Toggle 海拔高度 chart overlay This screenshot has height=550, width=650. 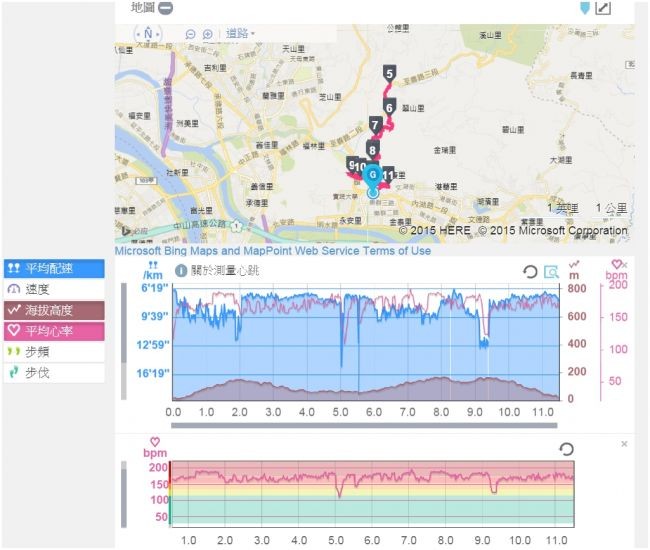coord(54,310)
